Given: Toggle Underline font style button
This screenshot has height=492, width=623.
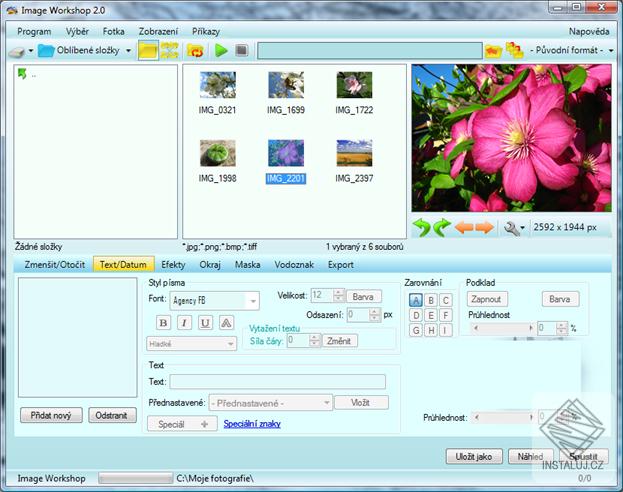Looking at the screenshot, I should pyautogui.click(x=205, y=322).
